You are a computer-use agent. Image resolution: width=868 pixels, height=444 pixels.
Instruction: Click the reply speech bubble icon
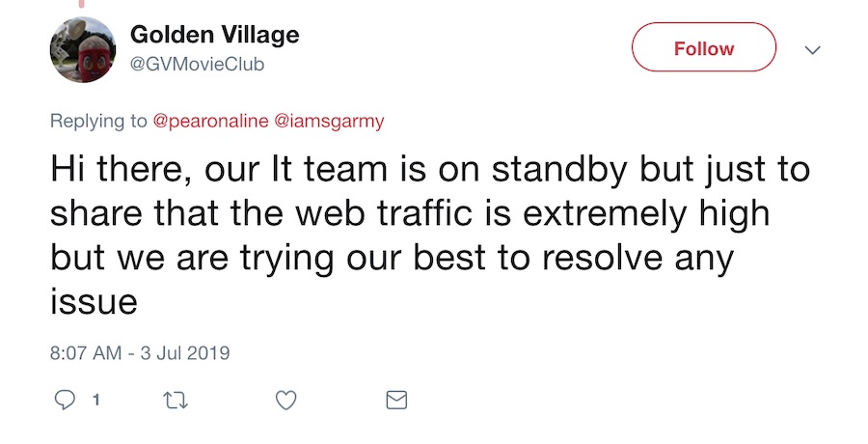(x=65, y=400)
